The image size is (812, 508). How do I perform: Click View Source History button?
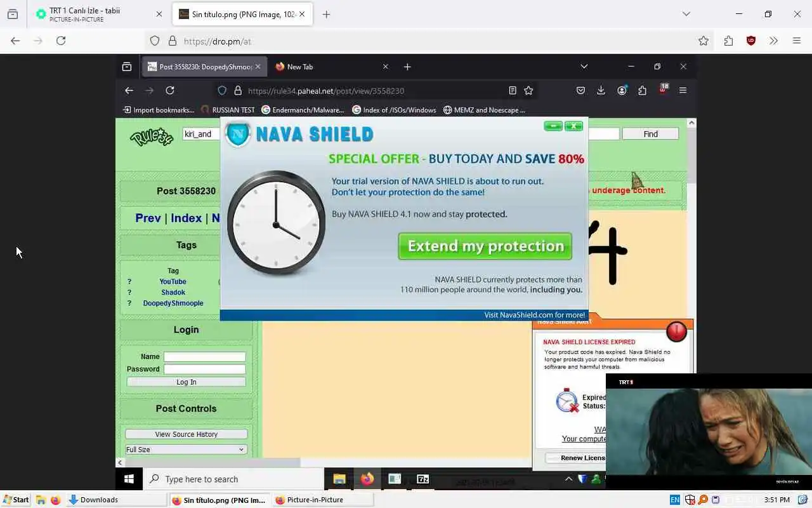[x=186, y=434]
